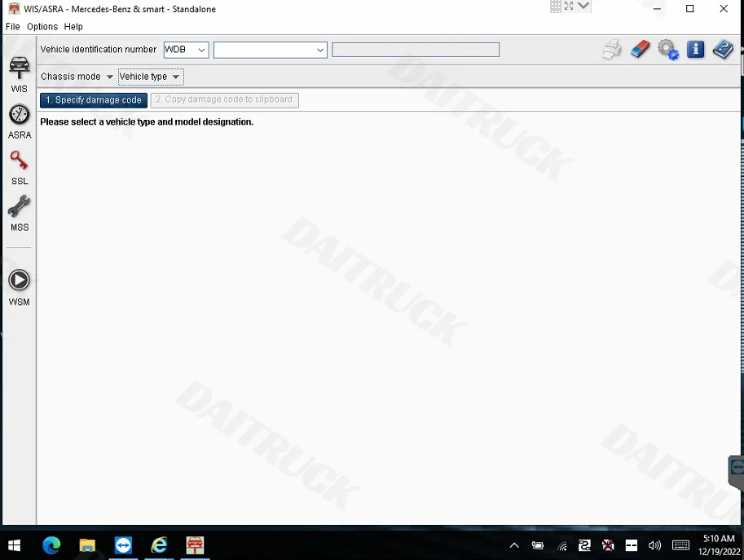Viewport: 744px width, 560px height.
Task: Open the MSS wrench module
Action: [x=19, y=214]
